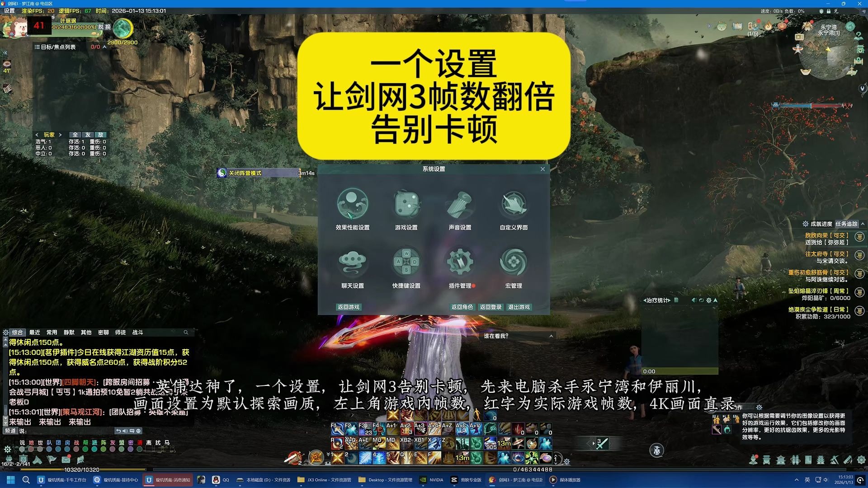The width and height of the screenshot is (868, 488).
Task: Switch to the 成就进度 tab
Action: (821, 224)
